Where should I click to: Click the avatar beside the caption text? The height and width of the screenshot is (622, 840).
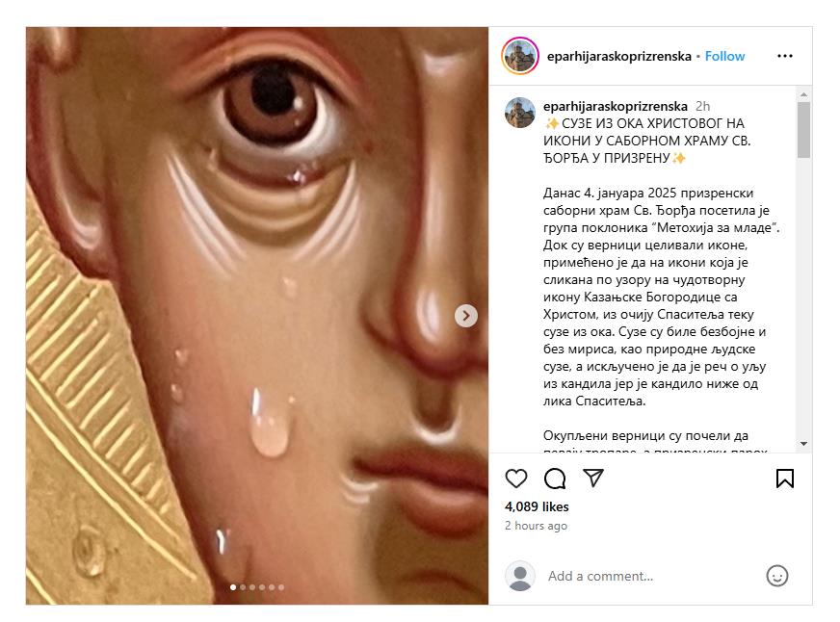pyautogui.click(x=520, y=113)
